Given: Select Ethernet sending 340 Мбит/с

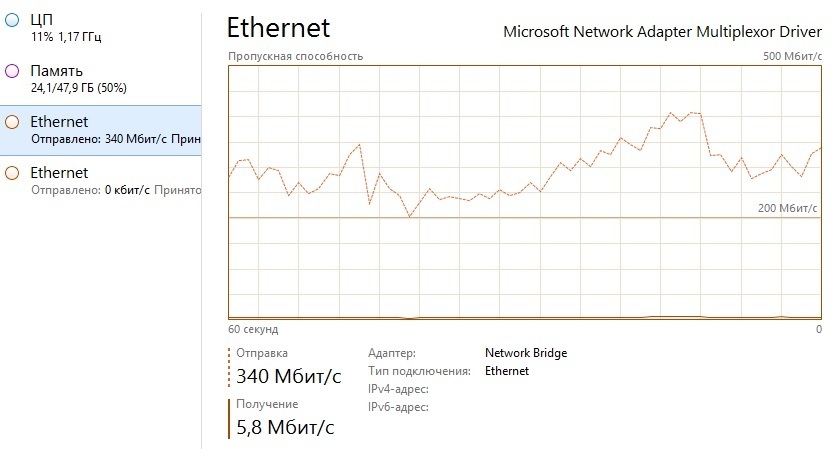Looking at the screenshot, I should coord(100,130).
